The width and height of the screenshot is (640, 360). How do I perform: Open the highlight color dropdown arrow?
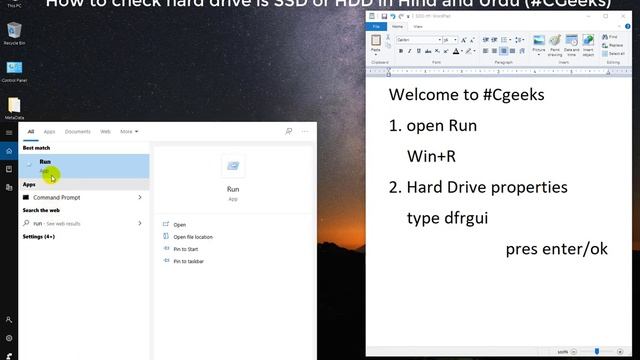point(474,51)
